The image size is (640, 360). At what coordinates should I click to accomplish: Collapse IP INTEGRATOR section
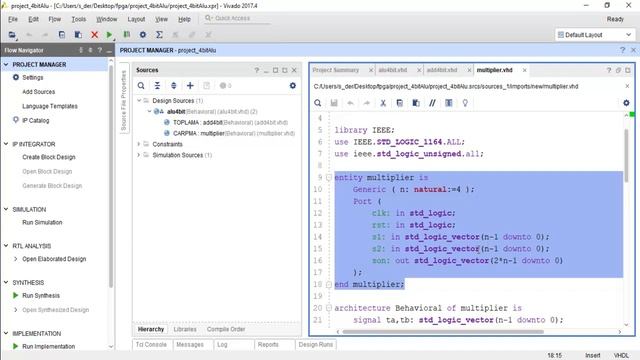(6, 144)
